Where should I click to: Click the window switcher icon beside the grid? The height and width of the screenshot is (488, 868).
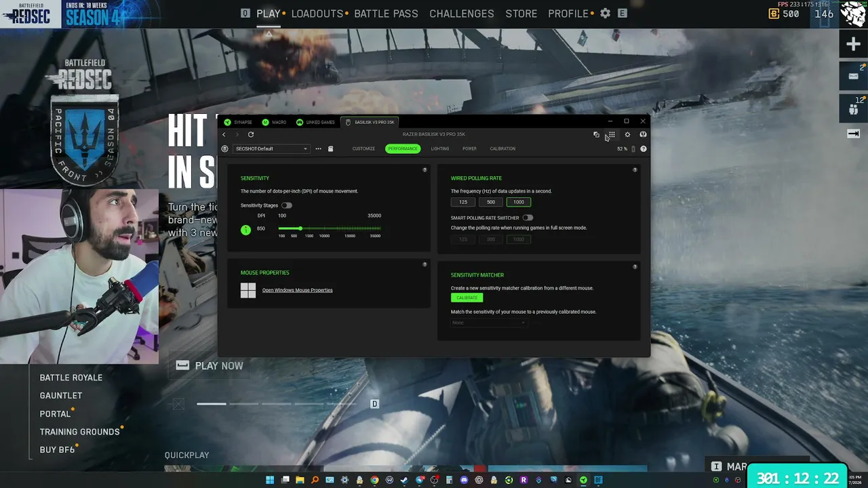(596, 134)
